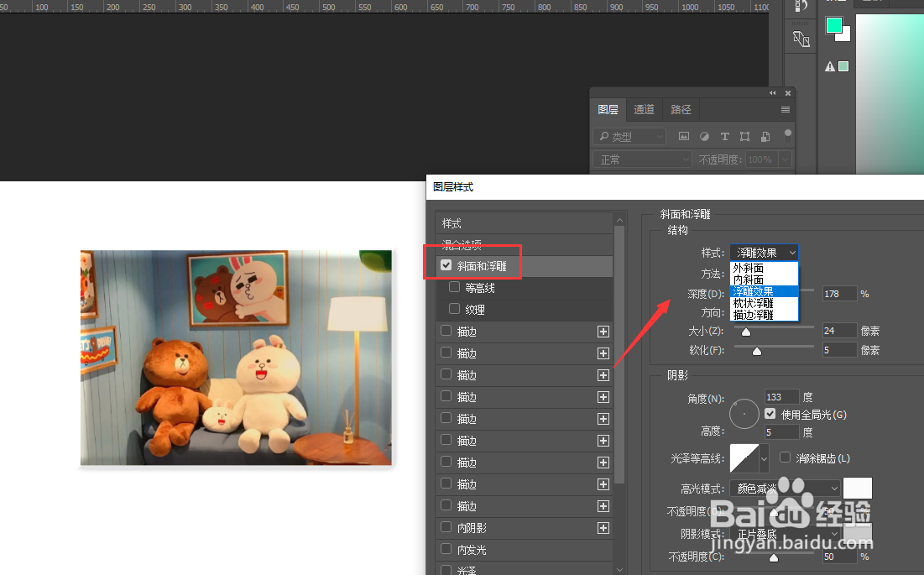Viewport: 924px width, 575px height.
Task: Filter layers by smart objects icon
Action: pyautogui.click(x=765, y=136)
